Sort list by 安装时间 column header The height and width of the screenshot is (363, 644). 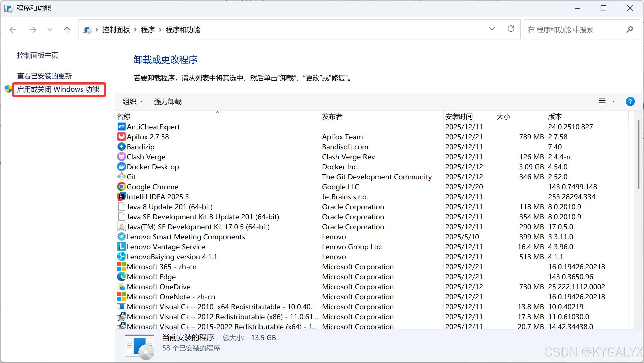pos(459,117)
